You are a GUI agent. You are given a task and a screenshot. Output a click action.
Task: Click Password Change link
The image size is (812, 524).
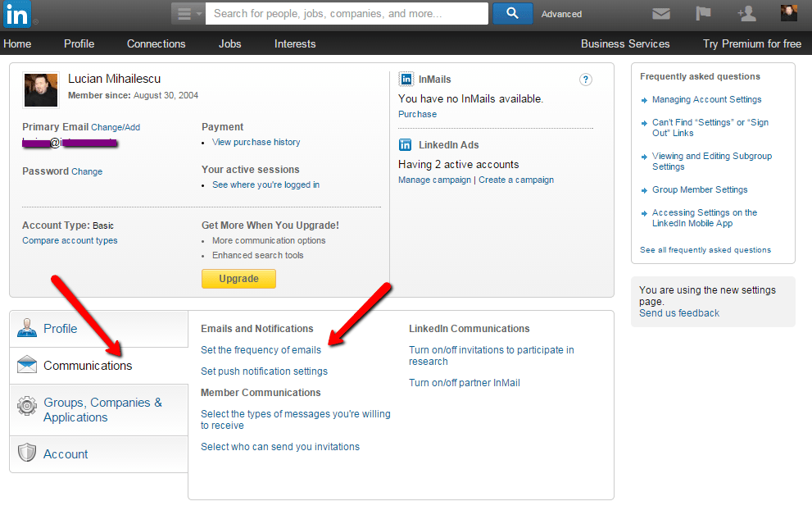coord(87,171)
